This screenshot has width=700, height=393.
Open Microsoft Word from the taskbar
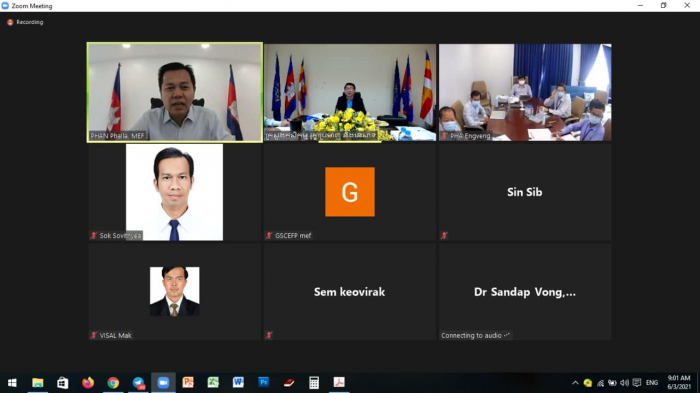238,383
